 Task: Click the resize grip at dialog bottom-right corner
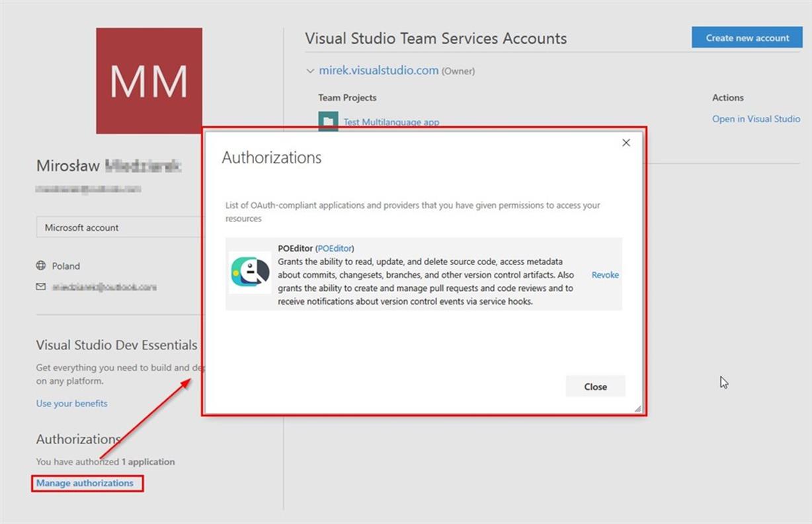pyautogui.click(x=638, y=408)
